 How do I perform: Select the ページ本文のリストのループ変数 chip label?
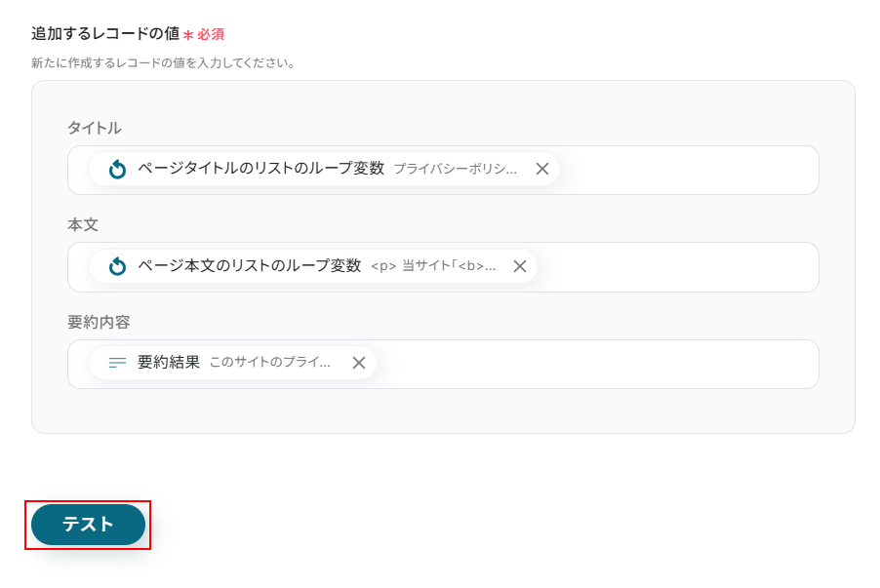[249, 265]
